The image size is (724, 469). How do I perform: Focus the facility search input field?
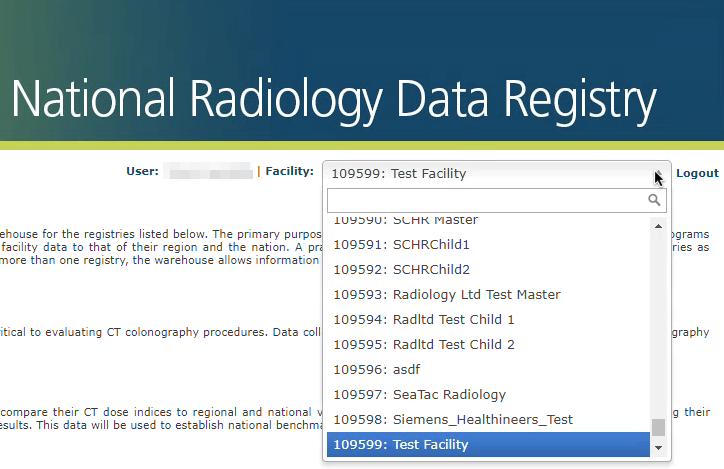(x=496, y=200)
